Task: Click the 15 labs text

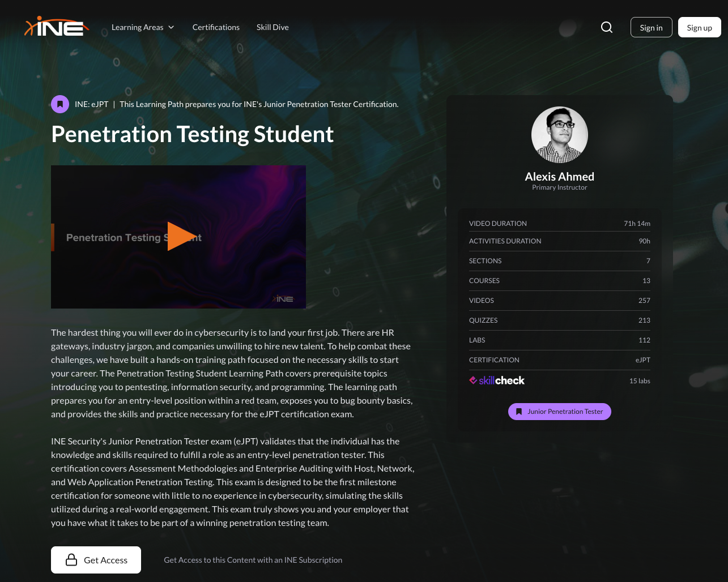Action: [x=640, y=381]
